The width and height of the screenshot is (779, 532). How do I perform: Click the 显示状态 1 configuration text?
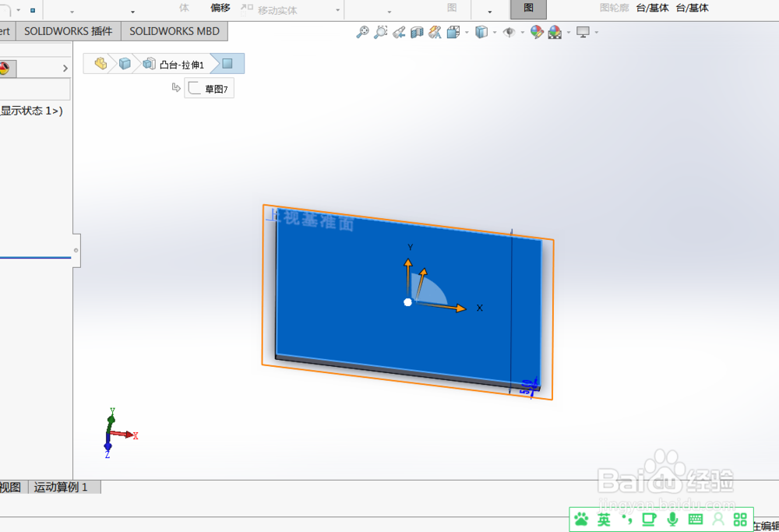coord(31,111)
